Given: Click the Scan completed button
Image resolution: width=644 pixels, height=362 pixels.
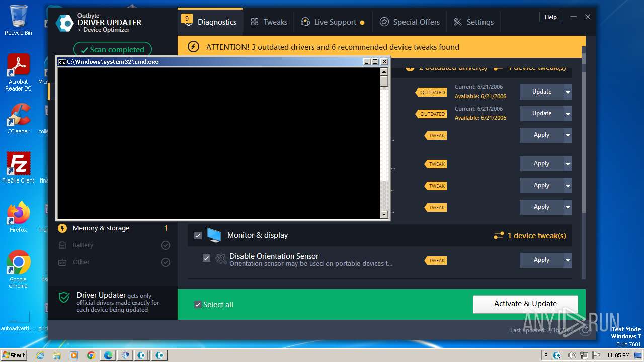Looking at the screenshot, I should [x=113, y=49].
